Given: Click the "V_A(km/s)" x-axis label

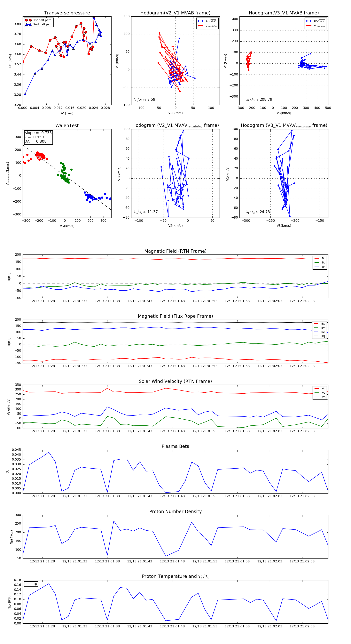Looking at the screenshot, I should click(67, 226).
